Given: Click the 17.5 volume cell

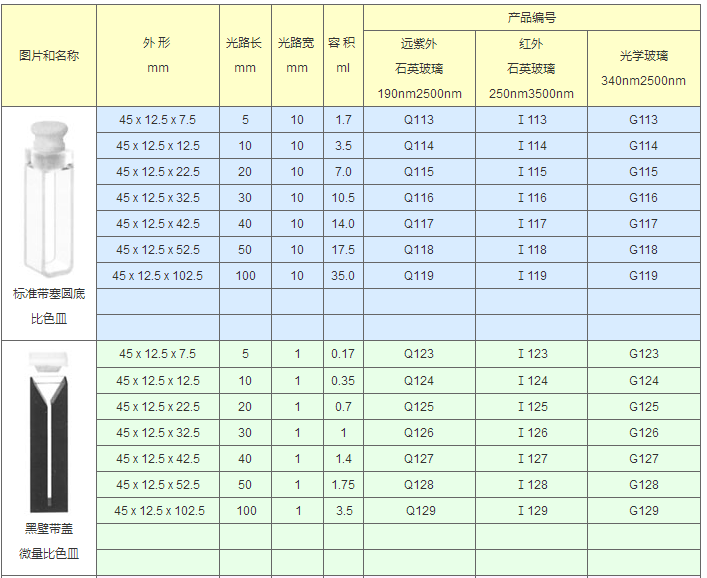Looking at the screenshot, I should (343, 250).
